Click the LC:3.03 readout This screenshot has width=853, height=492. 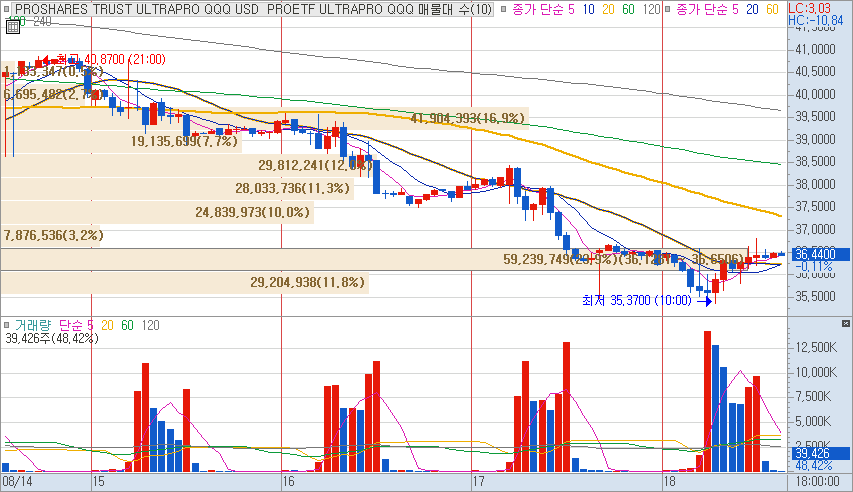point(809,8)
